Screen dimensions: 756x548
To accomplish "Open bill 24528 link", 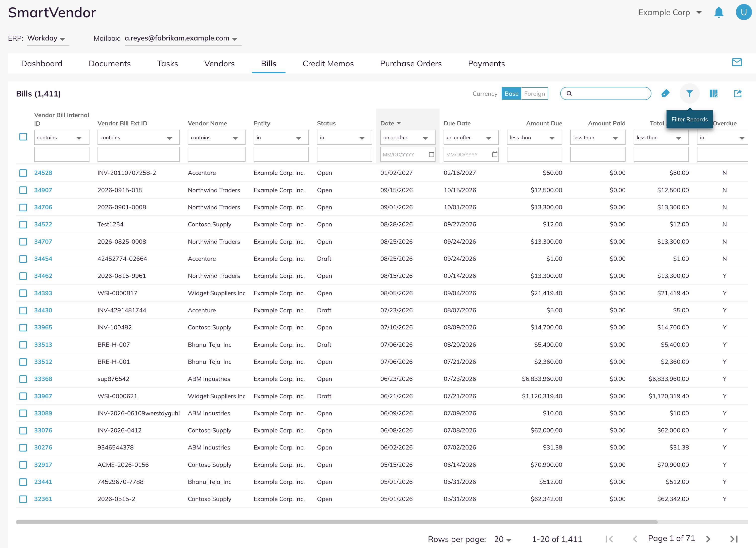I will (43, 173).
